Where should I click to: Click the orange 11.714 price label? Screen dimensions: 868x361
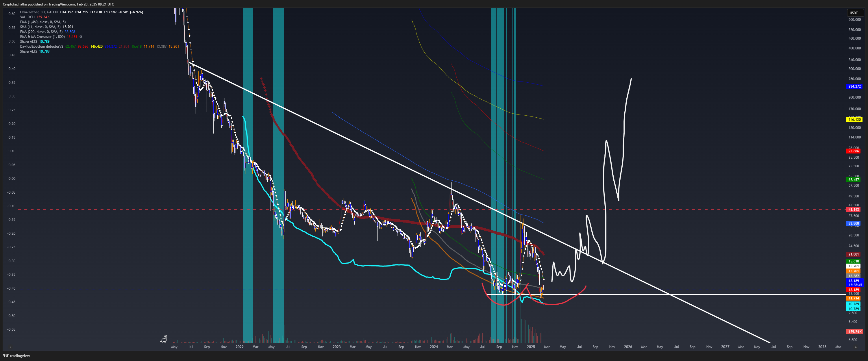click(854, 298)
